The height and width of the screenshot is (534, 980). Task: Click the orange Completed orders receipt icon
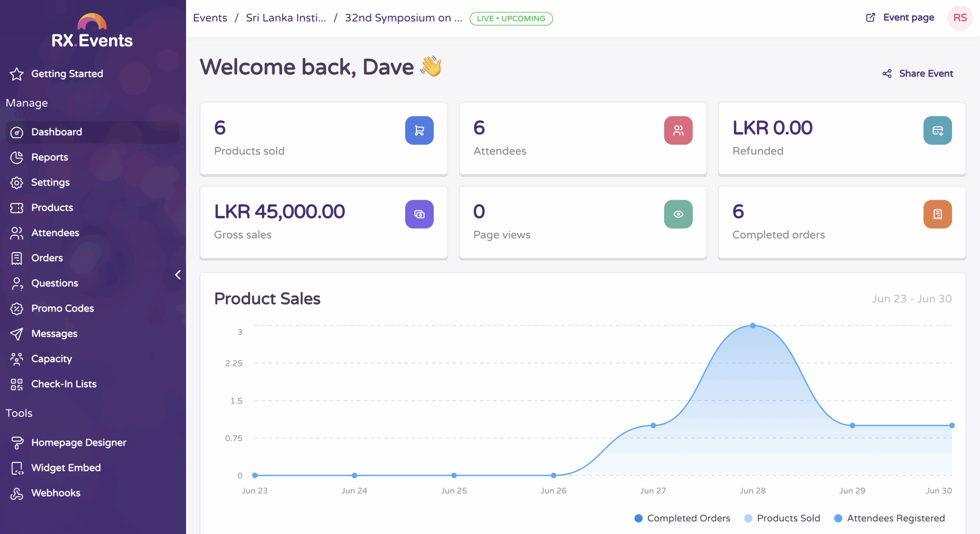pyautogui.click(x=937, y=214)
